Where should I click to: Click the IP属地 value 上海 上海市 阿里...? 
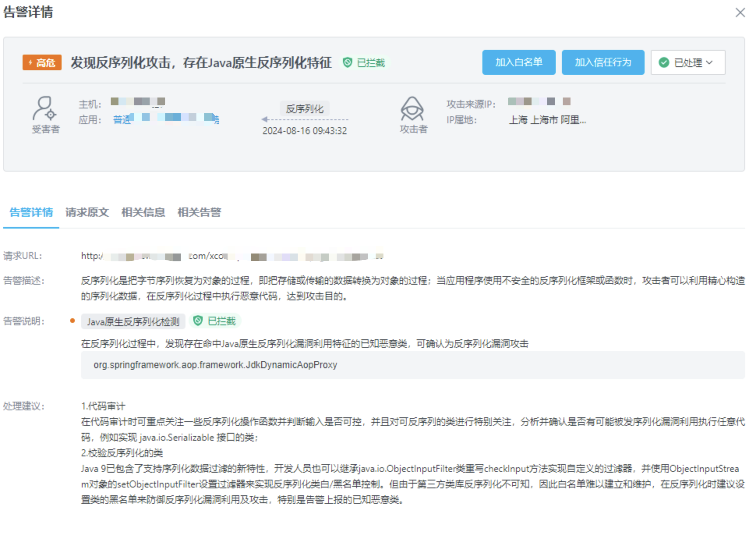pos(548,120)
